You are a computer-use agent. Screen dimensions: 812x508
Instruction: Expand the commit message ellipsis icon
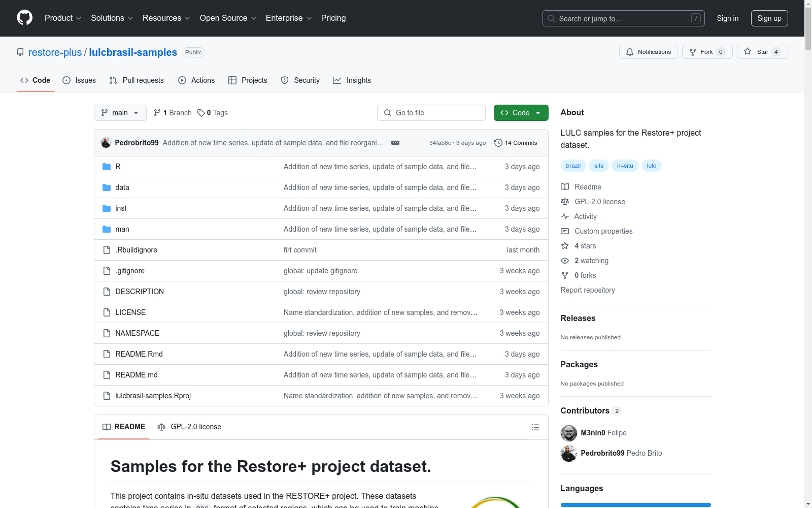coord(395,143)
